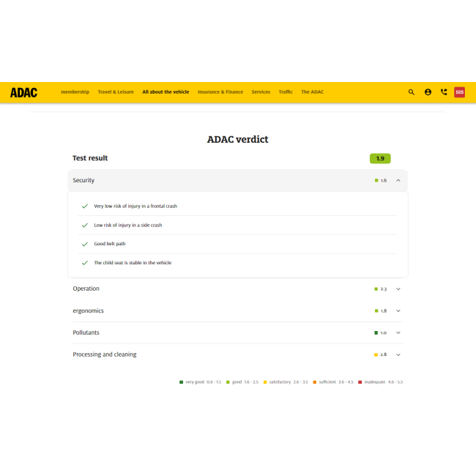This screenshot has width=476, height=476.
Task: Open the membership menu
Action: coord(75,92)
